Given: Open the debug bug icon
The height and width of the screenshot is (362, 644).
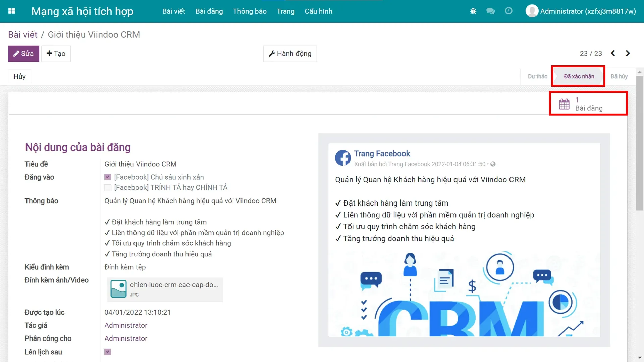Looking at the screenshot, I should click(x=473, y=11).
